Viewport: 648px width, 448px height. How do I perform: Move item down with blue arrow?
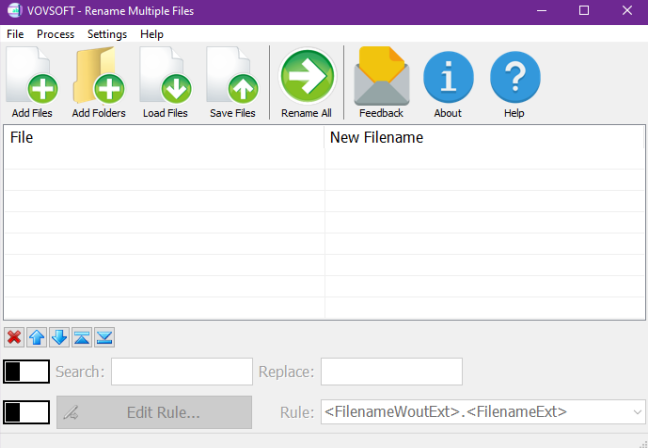(x=59, y=337)
